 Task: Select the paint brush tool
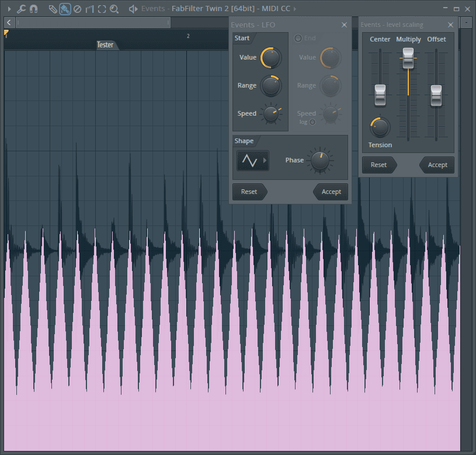(x=65, y=9)
